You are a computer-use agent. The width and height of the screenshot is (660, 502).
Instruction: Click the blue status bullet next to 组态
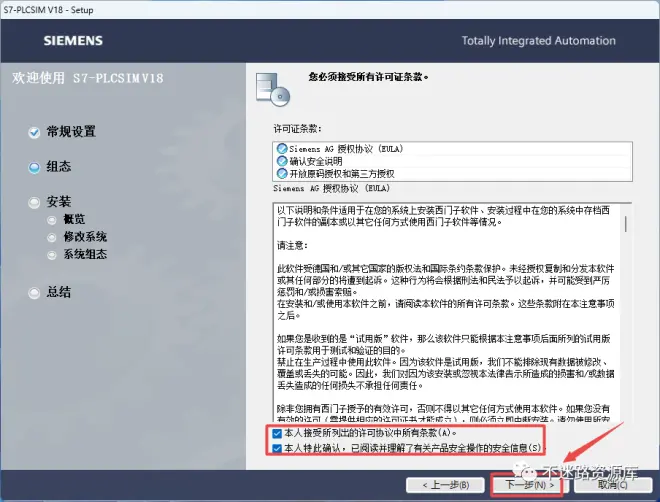pos(34,167)
